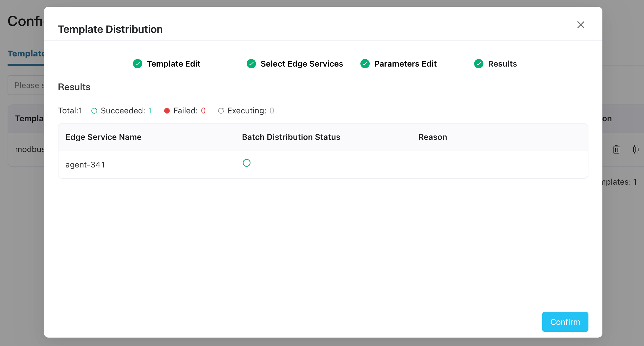644x346 pixels.
Task: Click the Reason column header
Action: (x=433, y=137)
